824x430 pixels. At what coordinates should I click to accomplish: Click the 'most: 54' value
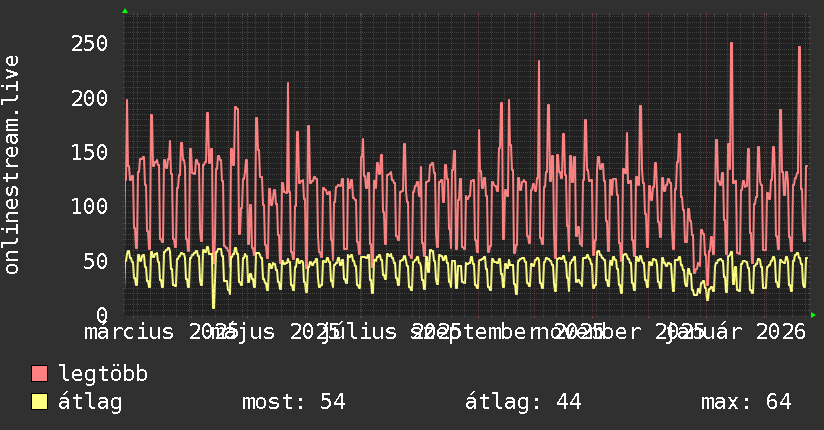pyautogui.click(x=294, y=402)
